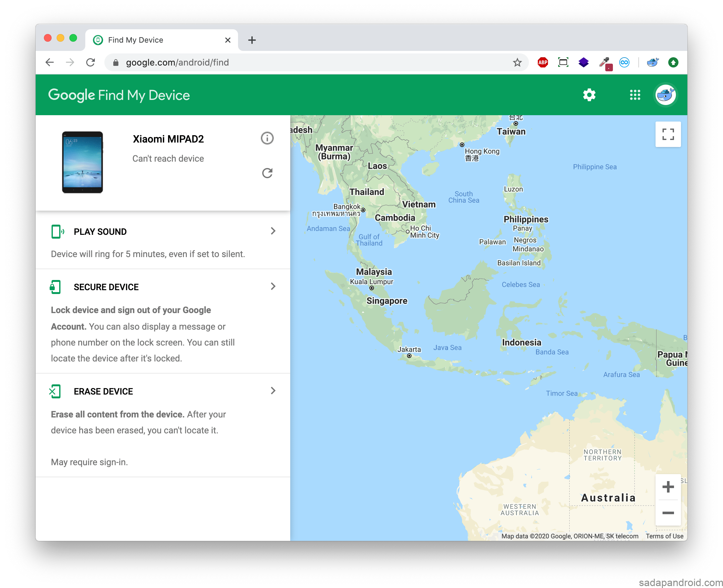Open the Terms of Use link

click(x=664, y=536)
